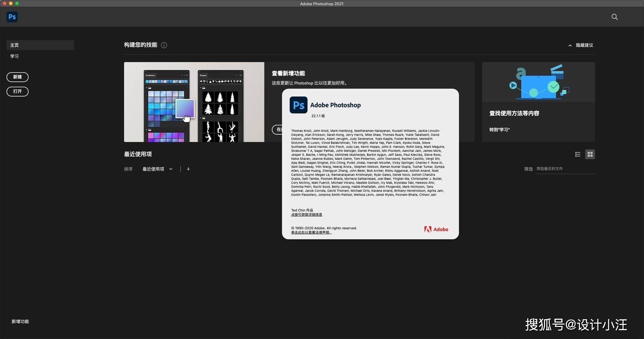Open the 转到“学习” link
644x339 pixels.
499,130
